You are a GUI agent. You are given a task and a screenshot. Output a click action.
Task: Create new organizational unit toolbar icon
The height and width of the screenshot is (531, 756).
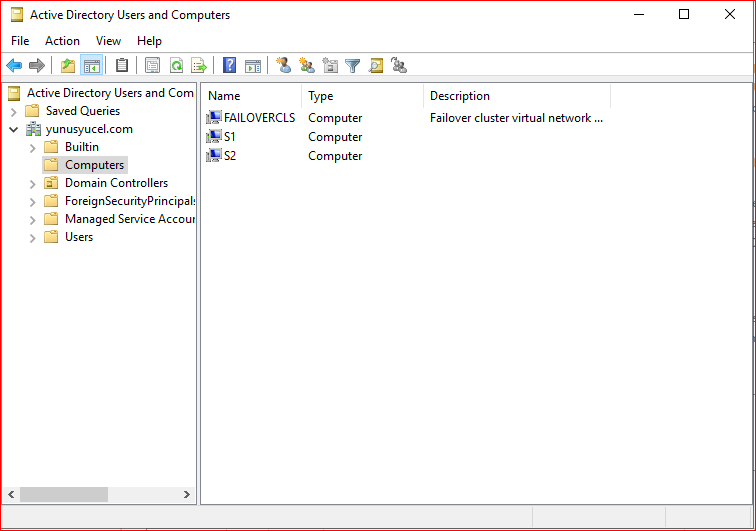pyautogui.click(x=330, y=65)
